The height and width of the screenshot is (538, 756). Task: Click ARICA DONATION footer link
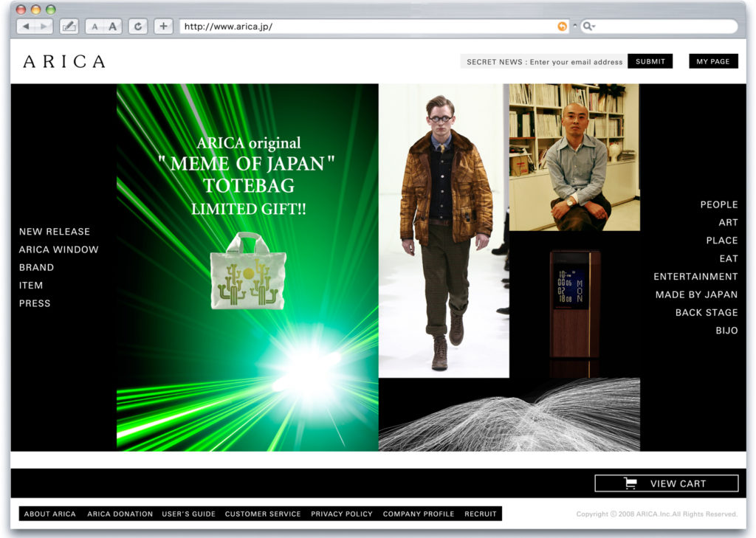tap(120, 514)
